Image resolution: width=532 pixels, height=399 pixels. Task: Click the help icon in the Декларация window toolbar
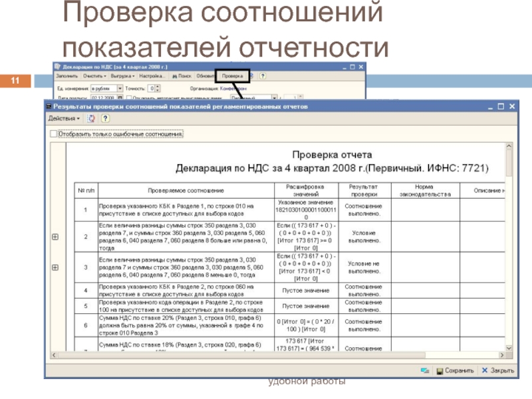point(263,76)
